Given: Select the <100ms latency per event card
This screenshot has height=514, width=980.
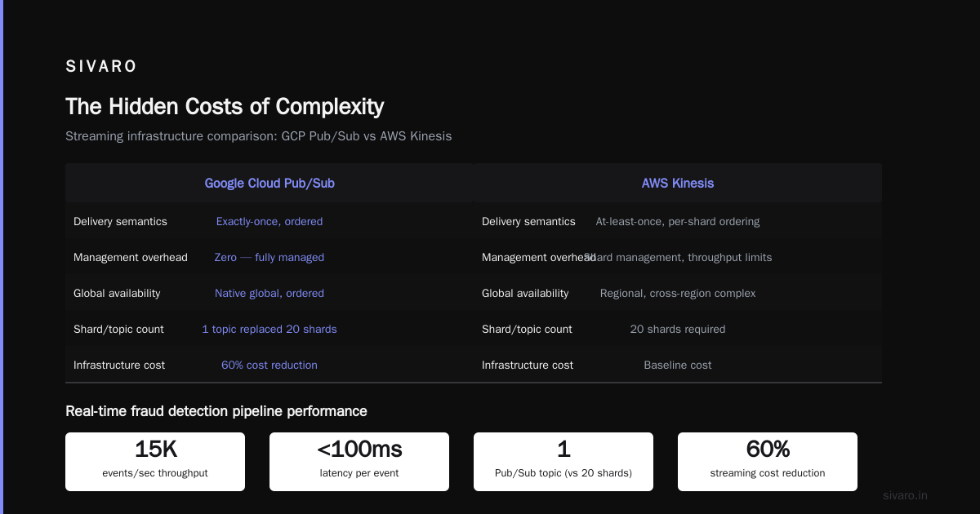Looking at the screenshot, I should click(359, 462).
